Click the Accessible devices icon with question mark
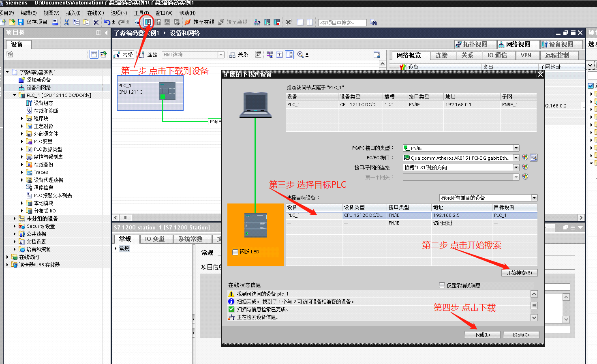Screen dimensions: 597x364 point(257,22)
